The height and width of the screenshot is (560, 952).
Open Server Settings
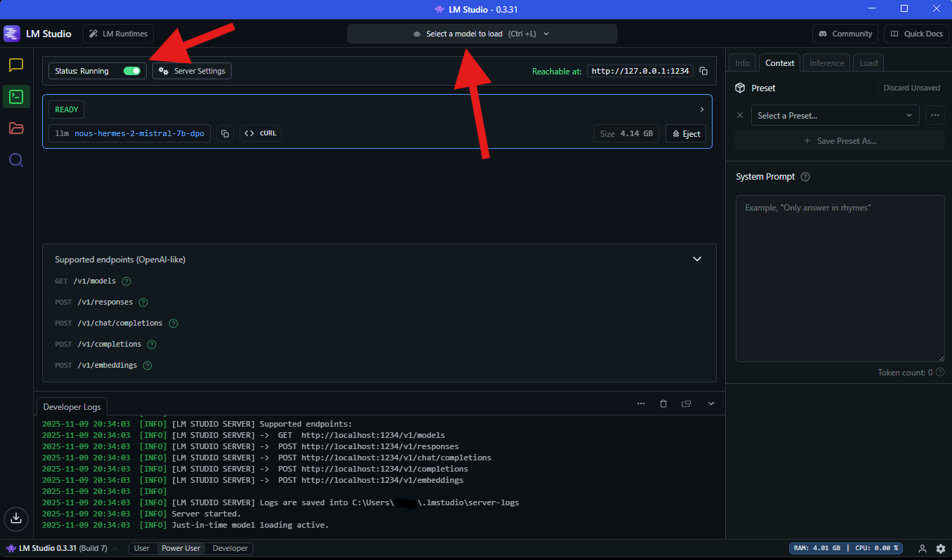click(x=192, y=70)
